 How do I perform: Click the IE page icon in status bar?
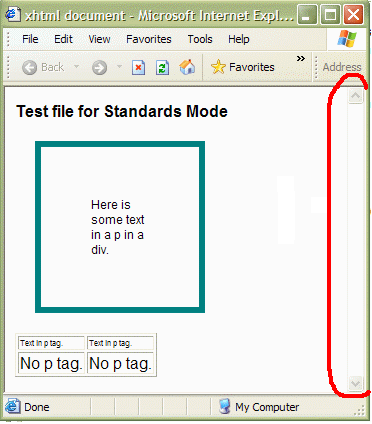[x=12, y=407]
